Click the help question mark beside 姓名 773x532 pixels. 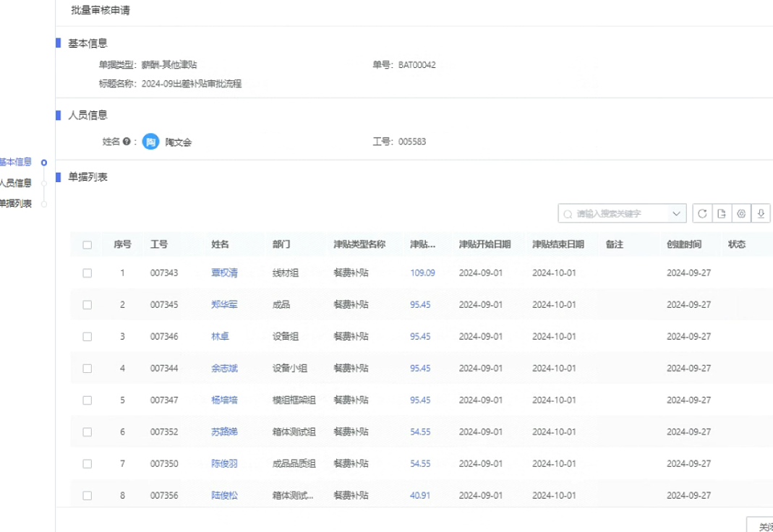(126, 142)
